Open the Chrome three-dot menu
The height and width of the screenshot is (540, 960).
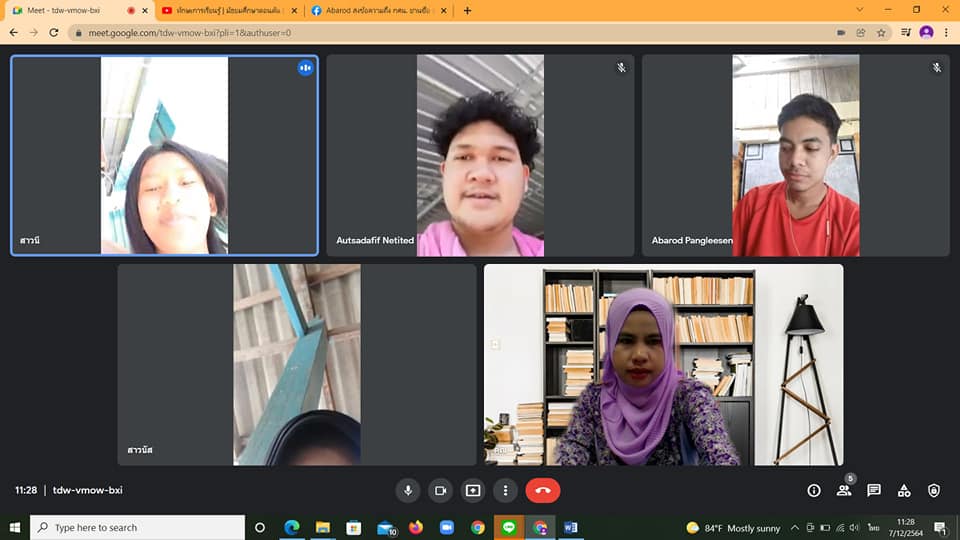click(946, 32)
